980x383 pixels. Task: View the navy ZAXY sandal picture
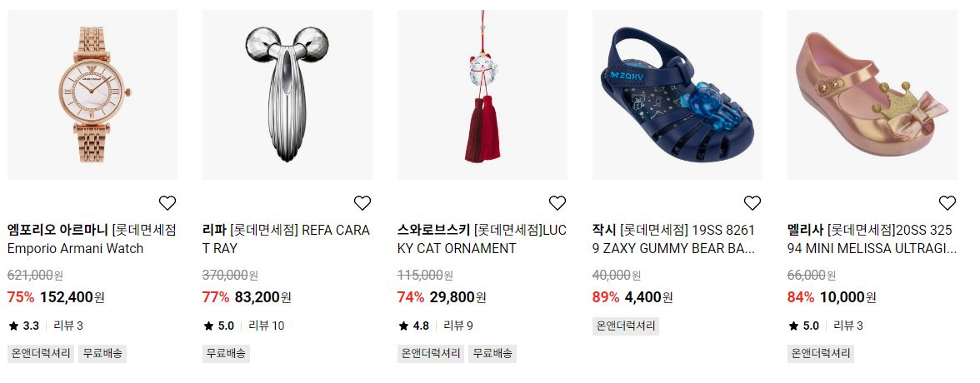677,95
